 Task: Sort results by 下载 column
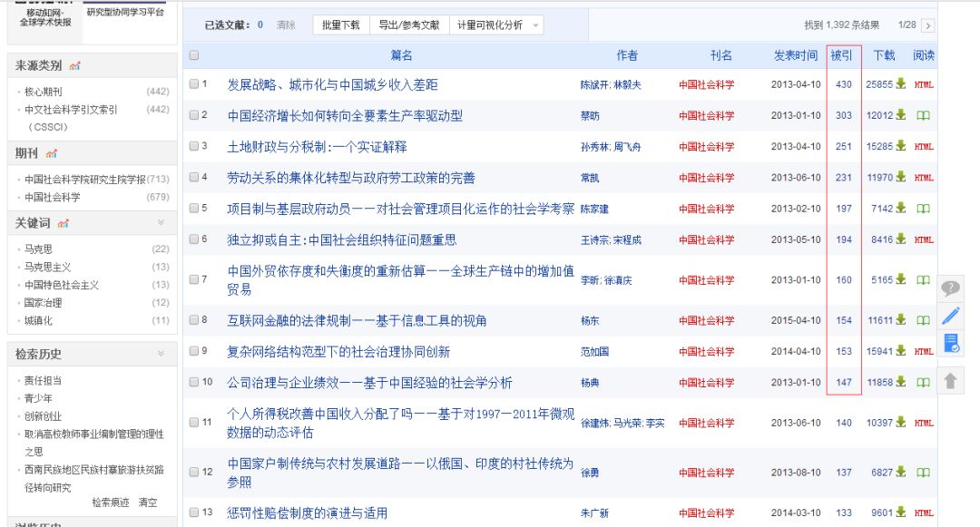(884, 55)
